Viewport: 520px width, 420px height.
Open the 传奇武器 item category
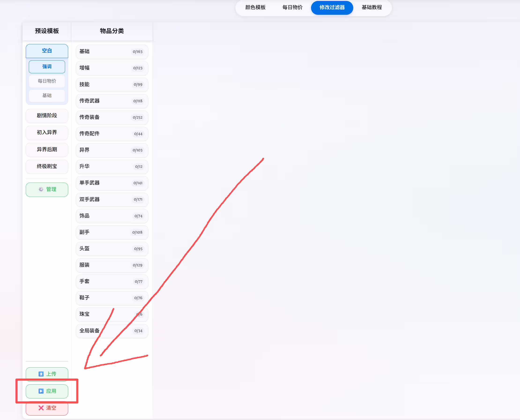click(x=112, y=101)
